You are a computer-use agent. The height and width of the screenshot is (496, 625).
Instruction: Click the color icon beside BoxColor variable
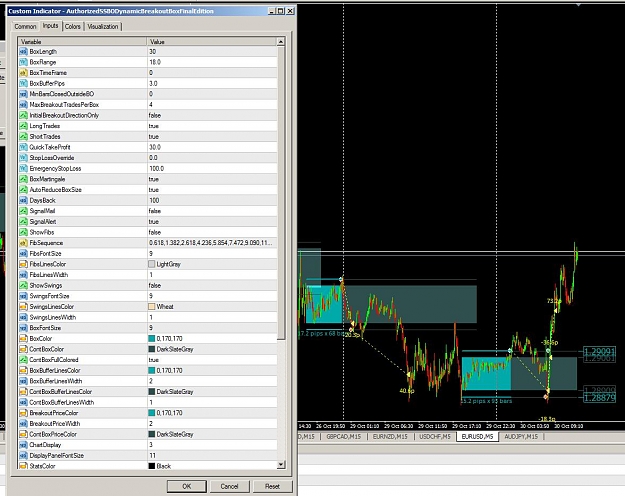(24, 339)
